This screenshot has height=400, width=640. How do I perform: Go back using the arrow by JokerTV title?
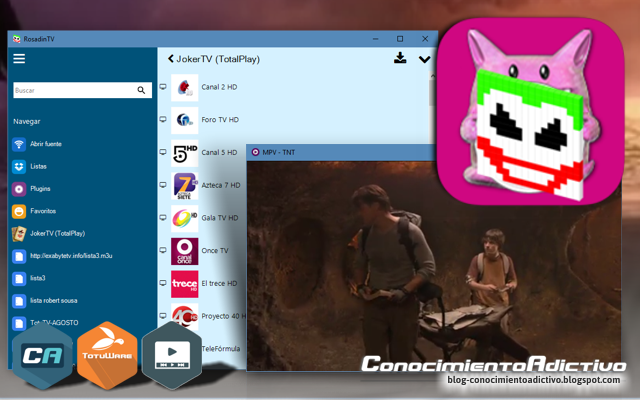click(171, 59)
